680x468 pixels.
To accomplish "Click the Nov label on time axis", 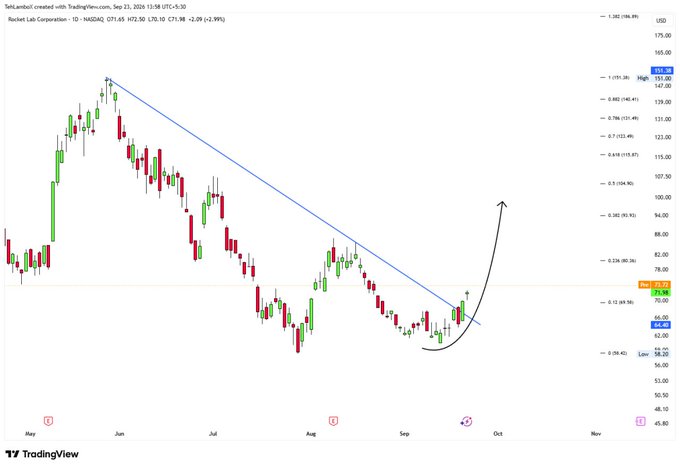I will 596,433.
